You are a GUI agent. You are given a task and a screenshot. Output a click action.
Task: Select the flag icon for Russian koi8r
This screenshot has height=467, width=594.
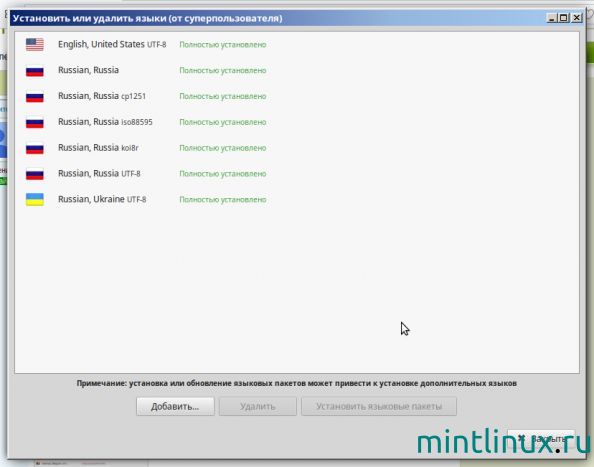tap(34, 148)
